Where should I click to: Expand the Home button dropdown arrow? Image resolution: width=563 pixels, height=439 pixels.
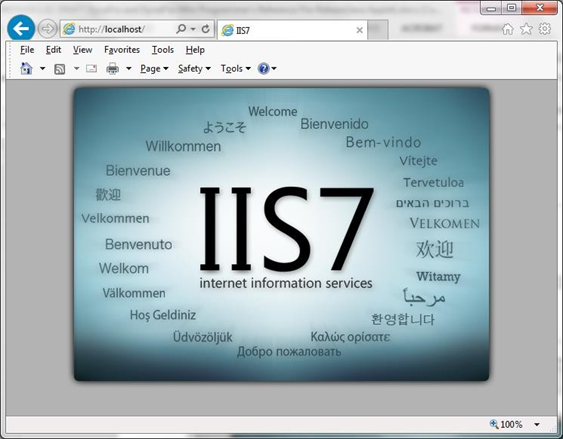coord(42,68)
